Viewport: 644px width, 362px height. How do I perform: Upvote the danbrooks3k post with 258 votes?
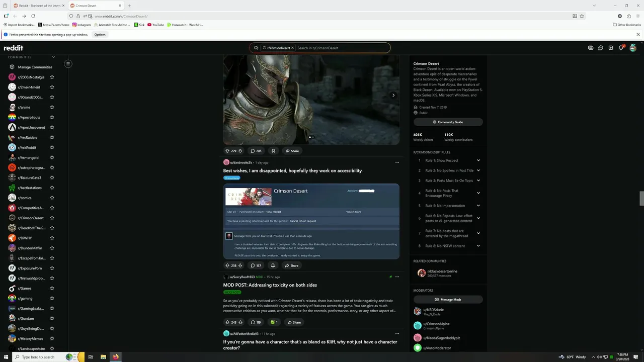click(227, 265)
